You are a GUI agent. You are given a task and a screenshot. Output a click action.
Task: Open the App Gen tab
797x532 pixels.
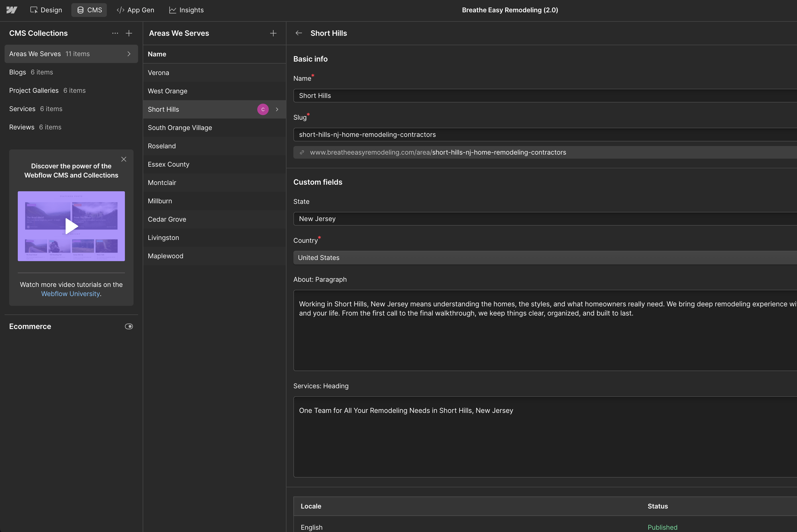[135, 10]
